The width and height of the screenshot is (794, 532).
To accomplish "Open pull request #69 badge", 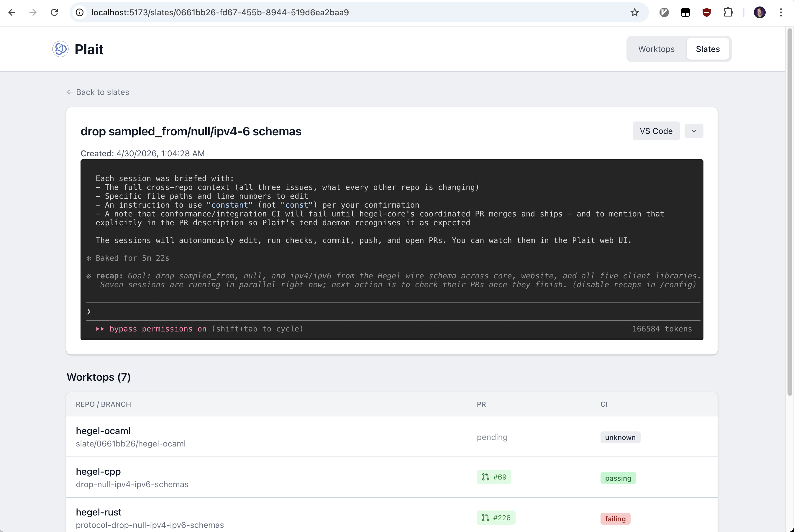I will (494, 477).
